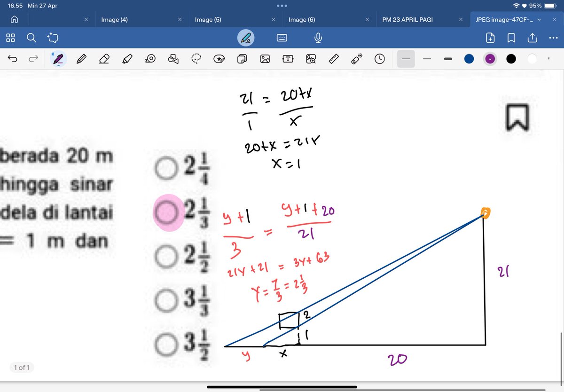Switch to the Image (4) tab

(x=114, y=20)
